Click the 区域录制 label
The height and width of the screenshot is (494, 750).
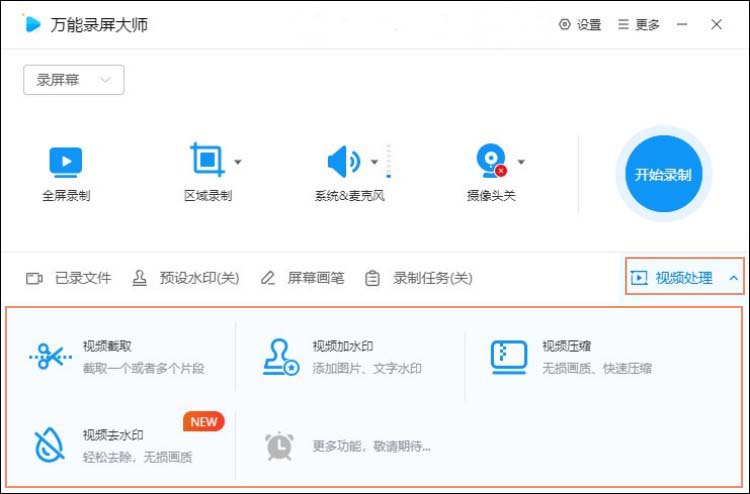point(208,196)
